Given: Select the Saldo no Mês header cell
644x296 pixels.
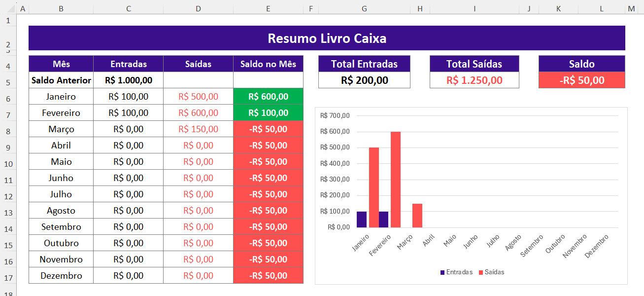Looking at the screenshot, I should pyautogui.click(x=268, y=64).
